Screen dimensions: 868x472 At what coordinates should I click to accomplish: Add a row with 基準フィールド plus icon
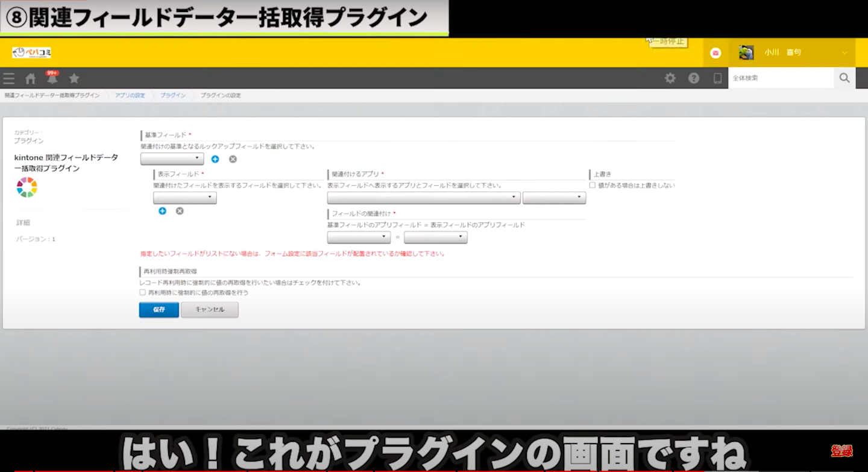(215, 159)
